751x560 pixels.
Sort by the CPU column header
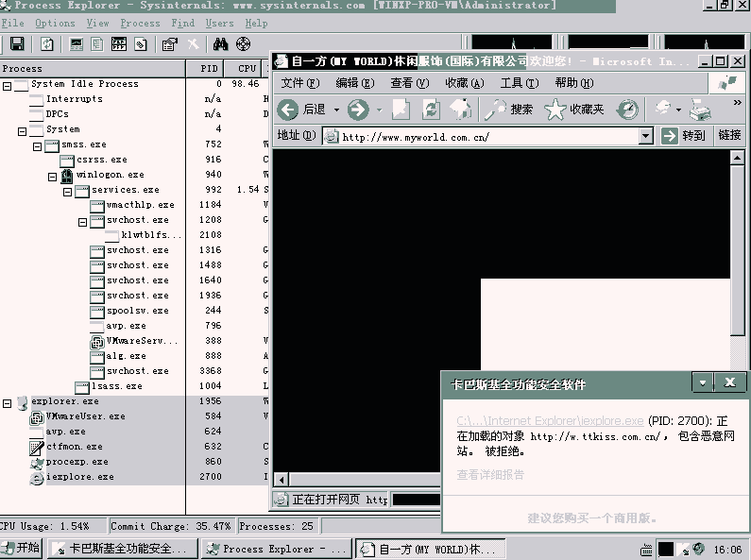coord(243,68)
